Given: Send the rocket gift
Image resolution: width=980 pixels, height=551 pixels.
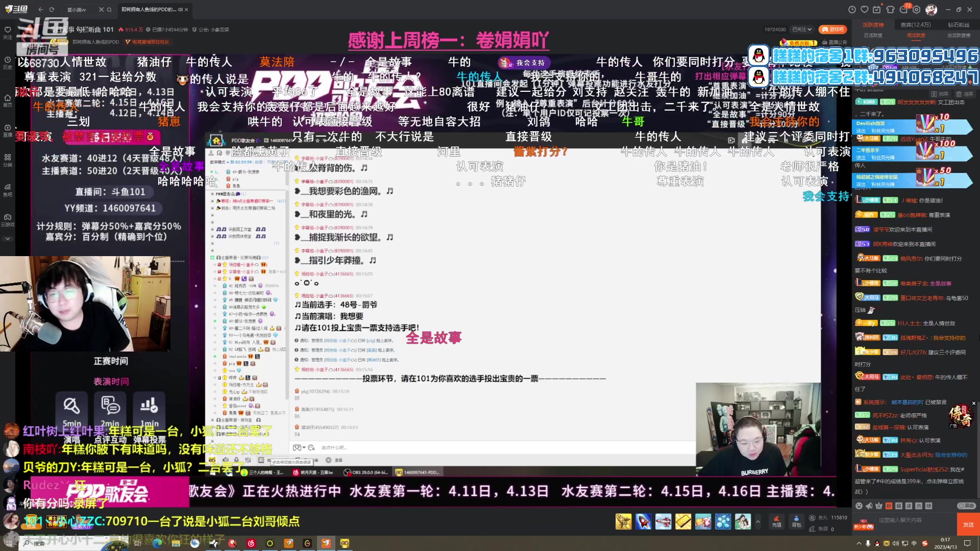Looking at the screenshot, I should tap(643, 521).
